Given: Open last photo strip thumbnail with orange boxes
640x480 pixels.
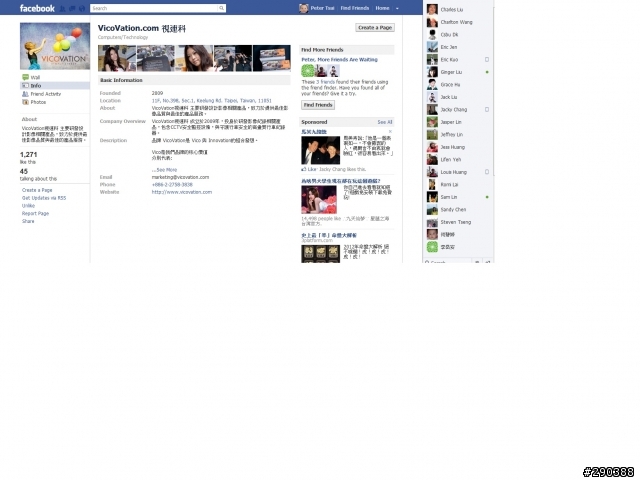Looking at the screenshot, I should point(272,58).
